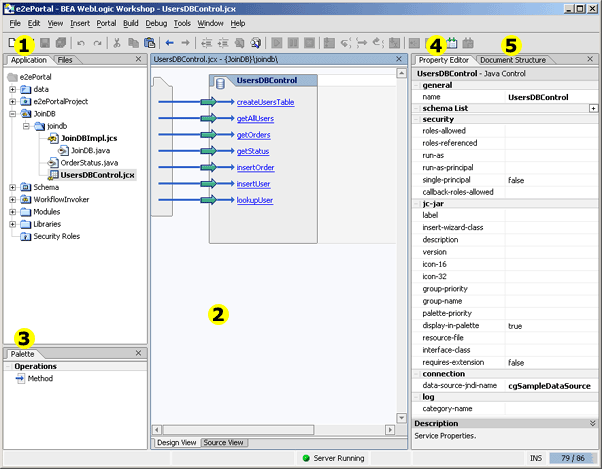
Task: Expand the data folder node
Action: [x=13, y=89]
